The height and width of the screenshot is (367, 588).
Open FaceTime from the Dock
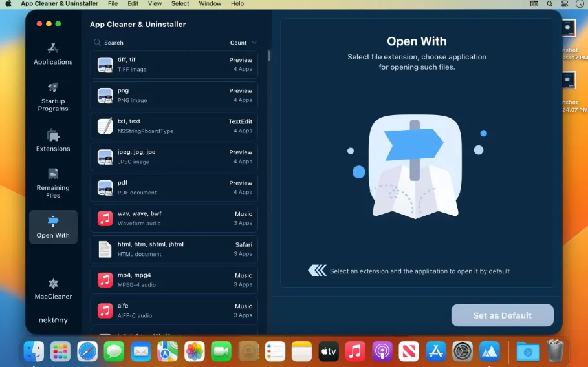point(221,351)
